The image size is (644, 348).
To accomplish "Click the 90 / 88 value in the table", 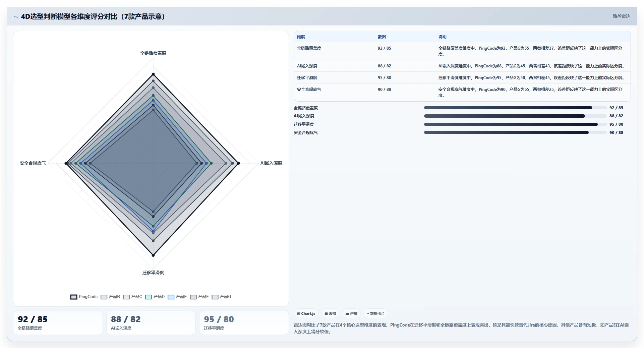I will point(385,90).
